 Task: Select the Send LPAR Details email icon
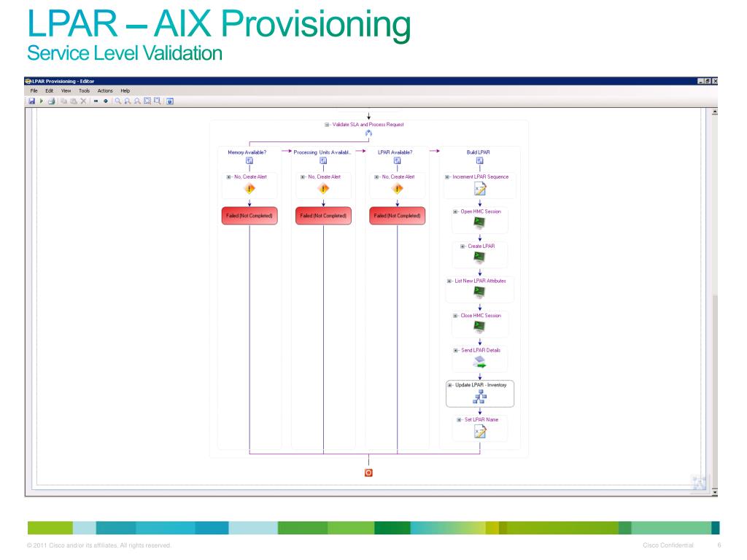pos(479,362)
